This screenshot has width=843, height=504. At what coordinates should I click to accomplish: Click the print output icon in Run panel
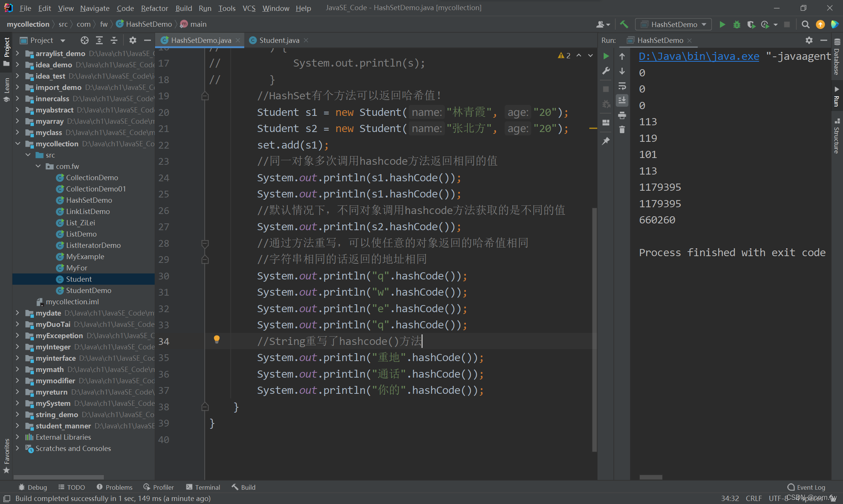(x=622, y=115)
